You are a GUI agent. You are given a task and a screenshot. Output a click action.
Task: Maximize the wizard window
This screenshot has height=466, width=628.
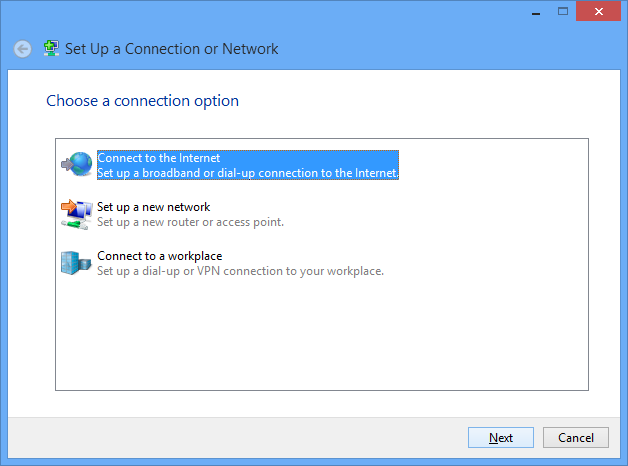pos(563,12)
